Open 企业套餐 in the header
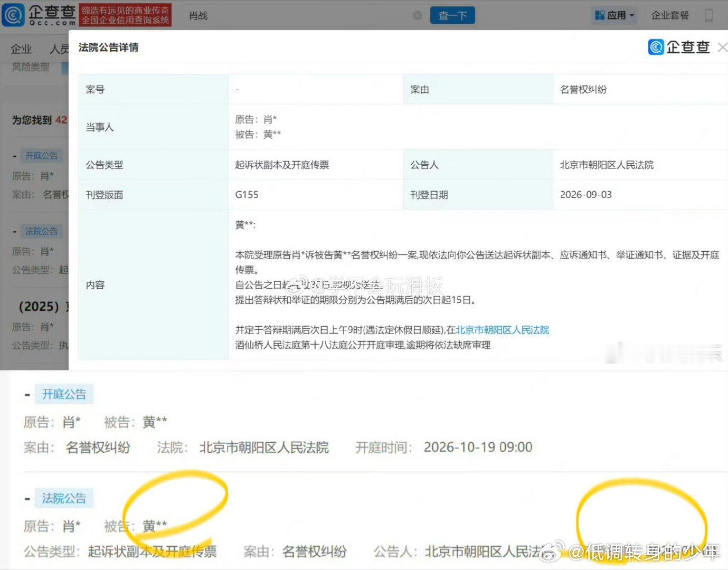Screen dimensions: 728x570 point(670,15)
